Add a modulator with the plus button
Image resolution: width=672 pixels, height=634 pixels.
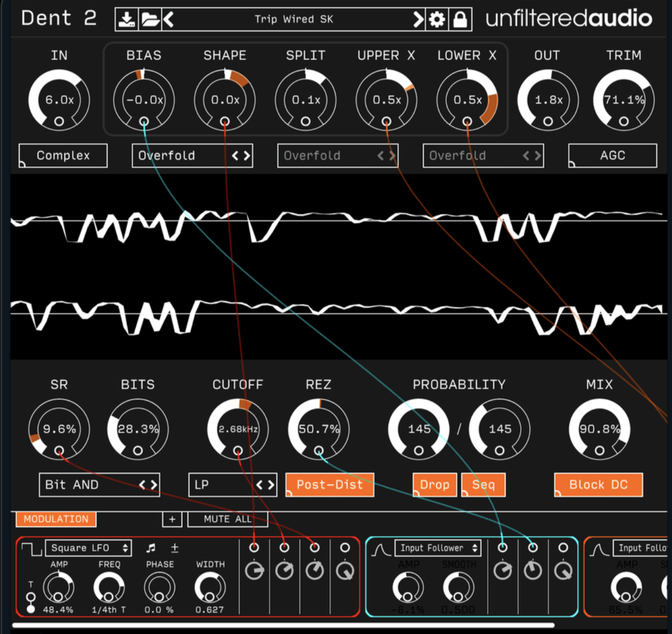click(x=172, y=519)
